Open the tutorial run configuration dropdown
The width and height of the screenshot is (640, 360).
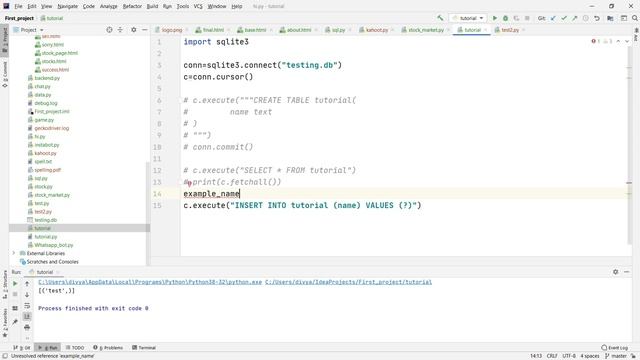468,18
